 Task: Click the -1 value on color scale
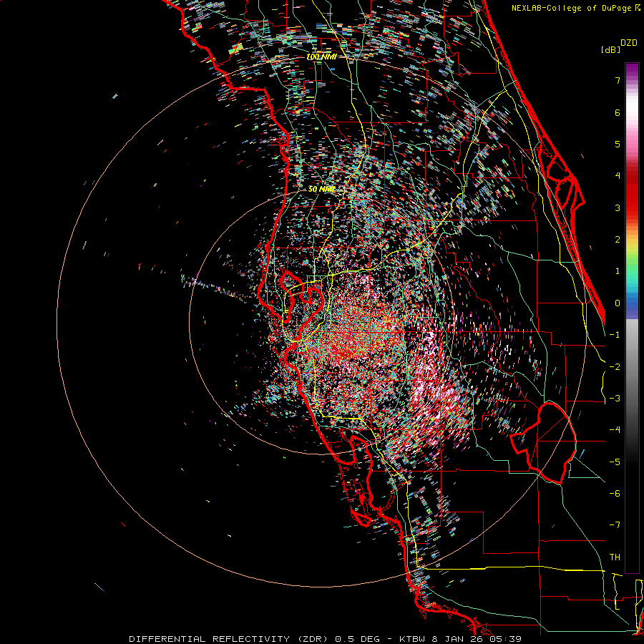click(x=615, y=335)
